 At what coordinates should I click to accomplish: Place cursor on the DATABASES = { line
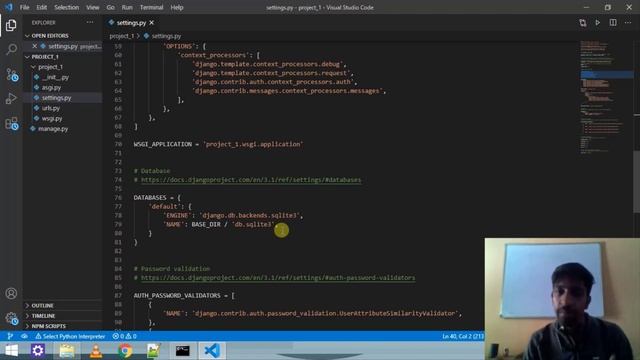tap(157, 198)
